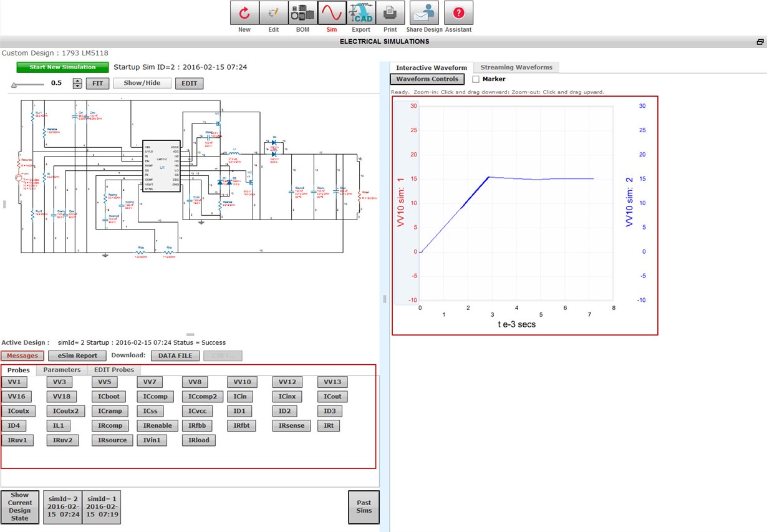Open the EDIT Probes tab
Screen dimensions: 767x532
pos(114,370)
